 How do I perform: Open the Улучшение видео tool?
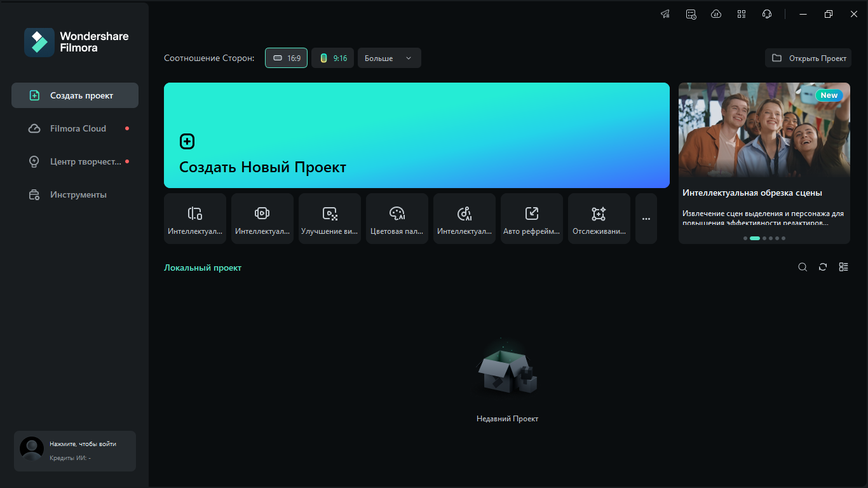[330, 219]
